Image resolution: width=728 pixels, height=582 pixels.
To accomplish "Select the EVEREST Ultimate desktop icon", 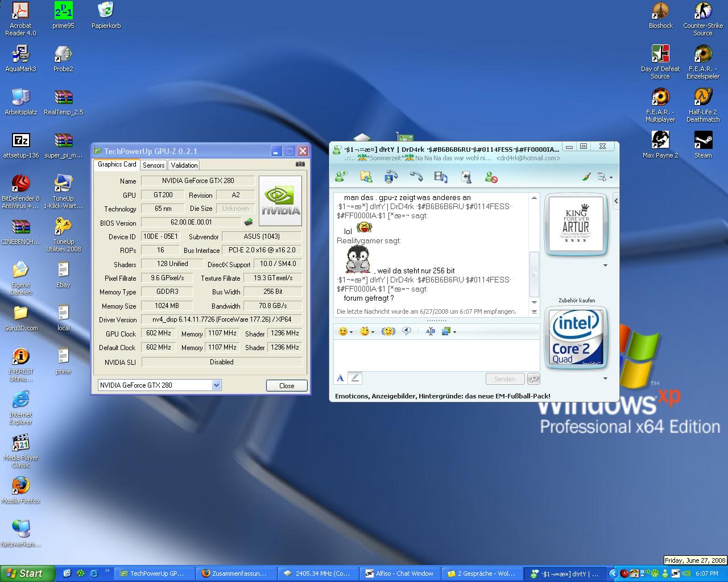I will (x=20, y=364).
